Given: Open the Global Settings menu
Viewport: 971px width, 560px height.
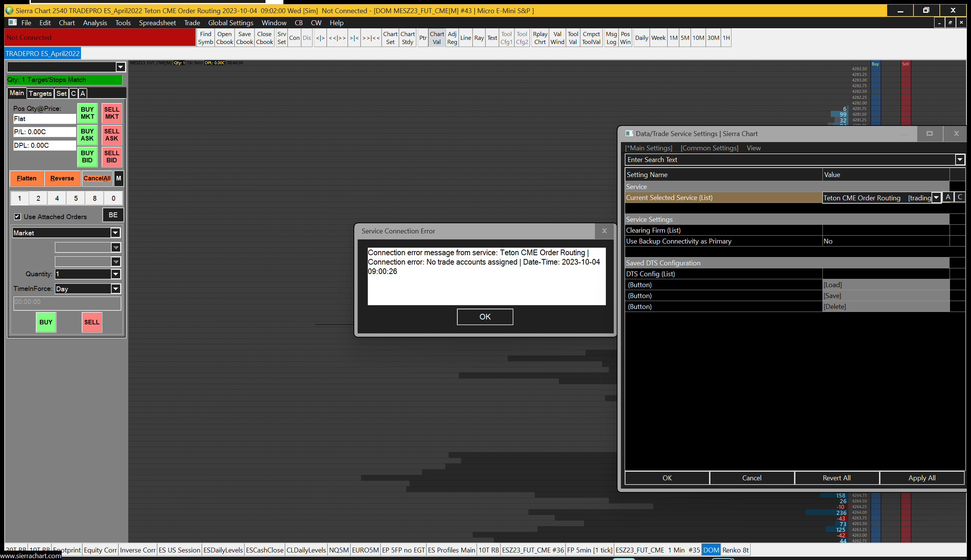Looking at the screenshot, I should [x=231, y=23].
